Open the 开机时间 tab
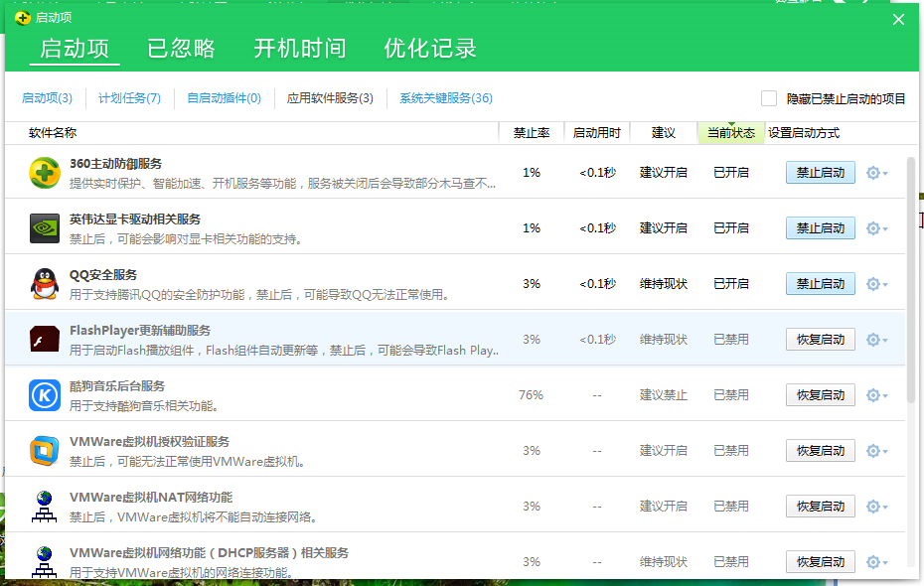 click(x=299, y=49)
